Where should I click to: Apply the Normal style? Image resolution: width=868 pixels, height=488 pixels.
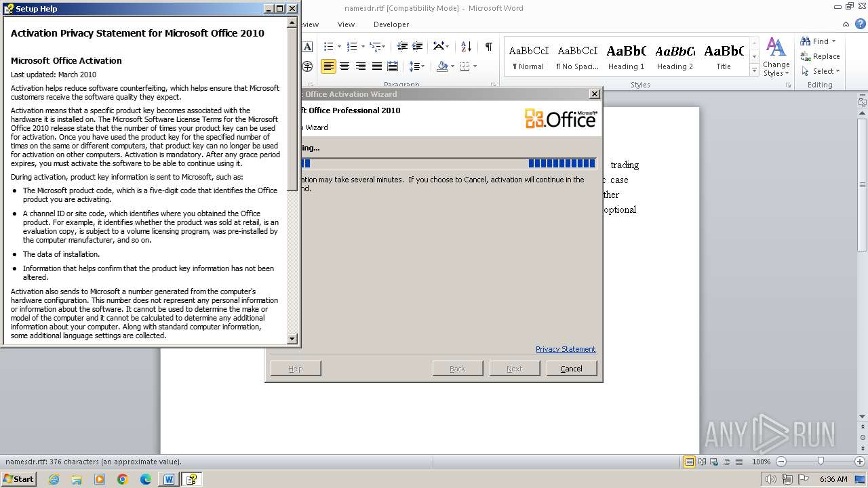[528, 56]
